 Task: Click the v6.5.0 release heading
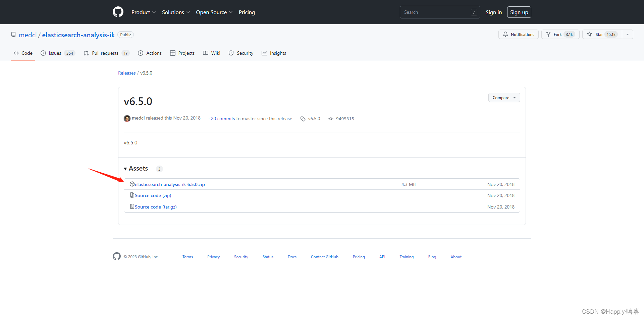click(x=138, y=101)
